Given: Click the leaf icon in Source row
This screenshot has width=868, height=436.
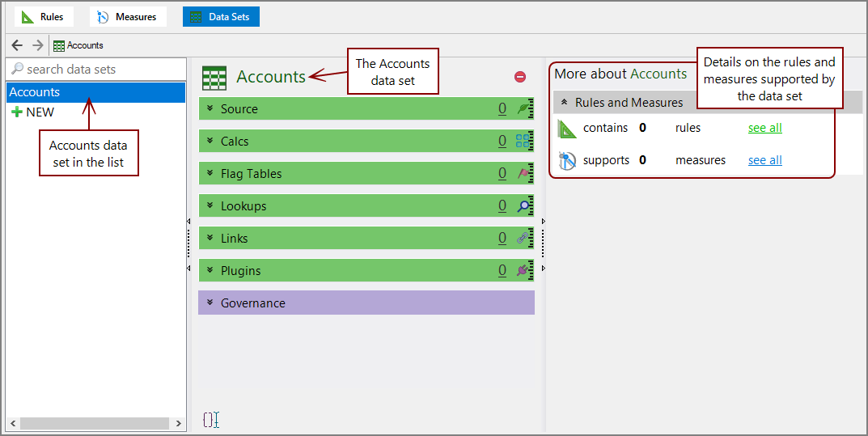Looking at the screenshot, I should 524,109.
